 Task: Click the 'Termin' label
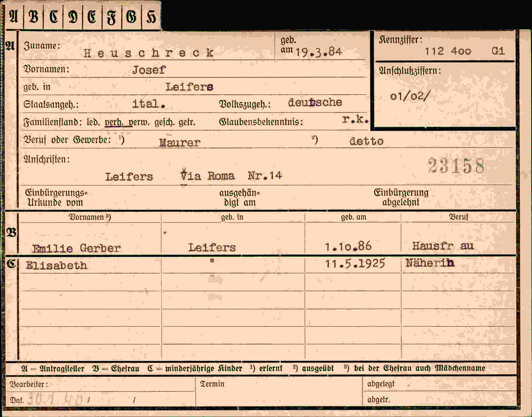tap(212, 384)
